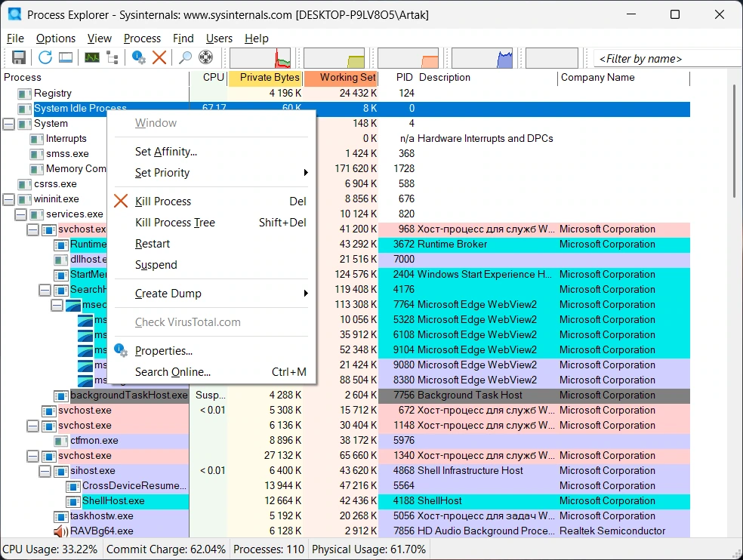Screen dimensions: 743x560
Task: Select the smss.exe process row
Action: pyautogui.click(x=345, y=154)
